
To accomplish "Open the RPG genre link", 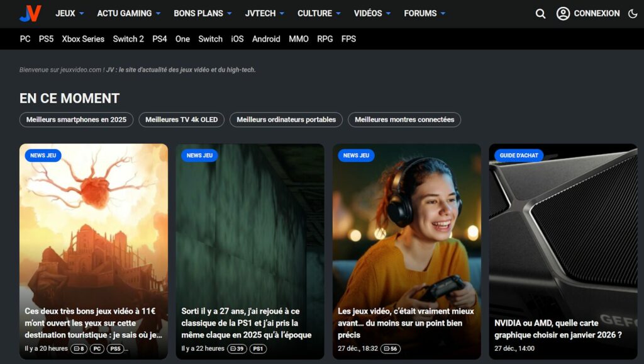I will tap(325, 39).
